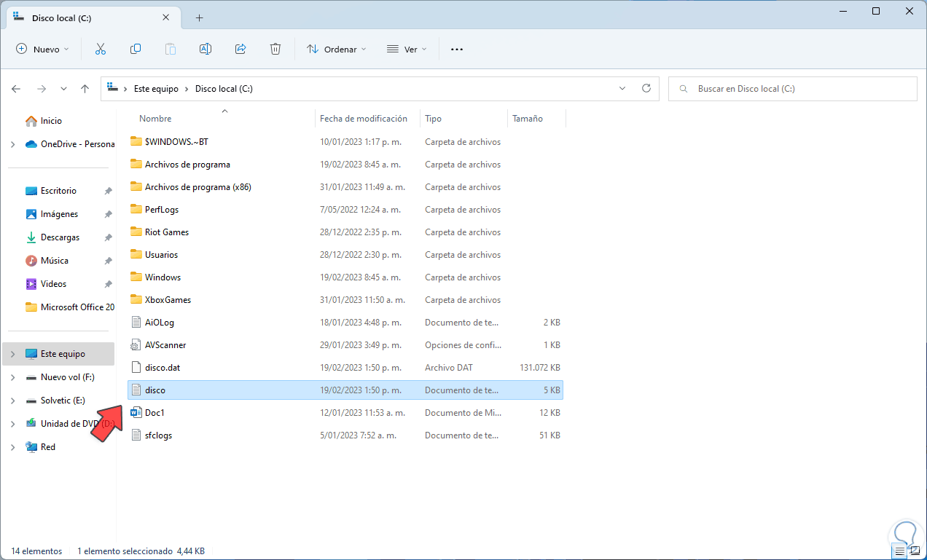Select the Windows folder
Image resolution: width=927 pixels, height=560 pixels.
tap(345, 277)
